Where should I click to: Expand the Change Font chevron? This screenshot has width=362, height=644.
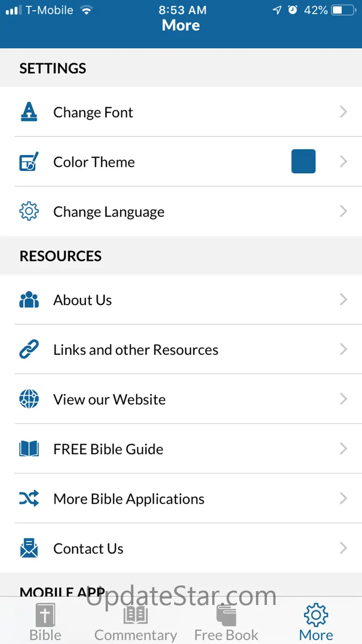343,112
